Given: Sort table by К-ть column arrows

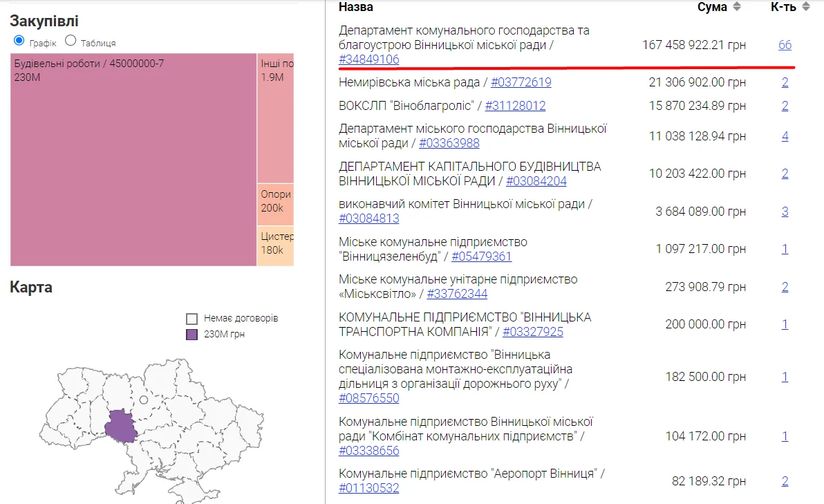Looking at the screenshot, I should [805, 7].
